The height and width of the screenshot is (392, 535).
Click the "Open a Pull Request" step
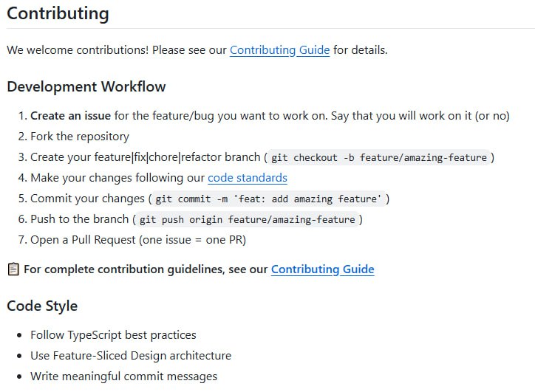pyautogui.click(x=137, y=240)
